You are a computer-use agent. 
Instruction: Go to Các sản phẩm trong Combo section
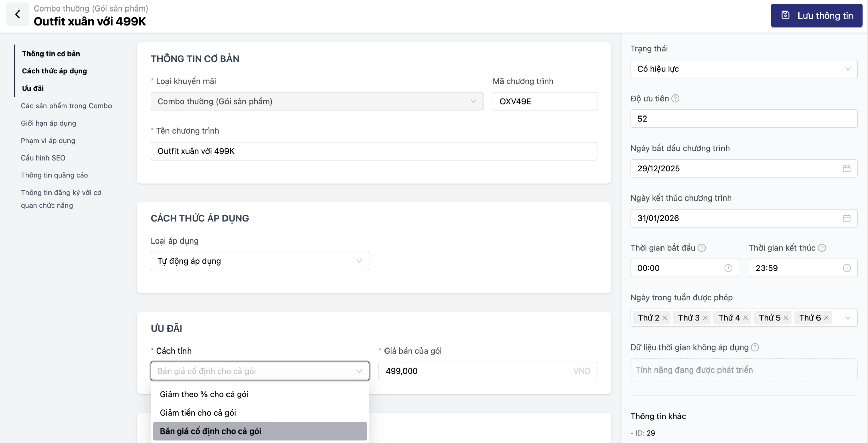click(66, 106)
